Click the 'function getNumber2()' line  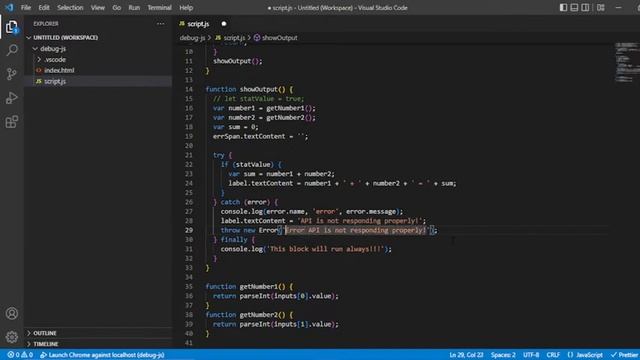coord(249,315)
